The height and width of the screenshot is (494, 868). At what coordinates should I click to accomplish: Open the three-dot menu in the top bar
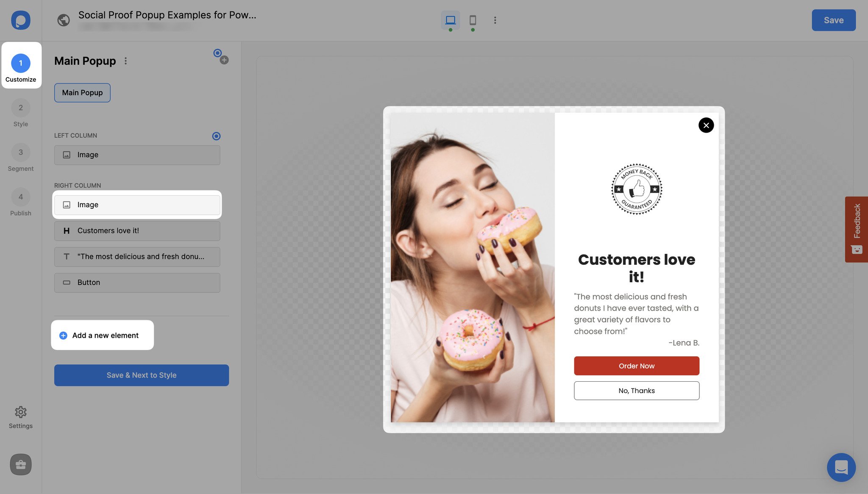495,20
